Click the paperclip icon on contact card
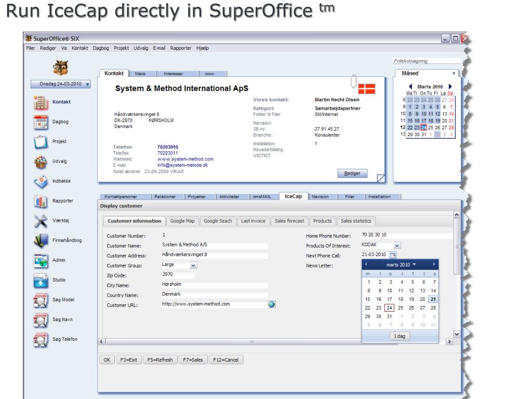The width and height of the screenshot is (532, 399). click(x=353, y=81)
